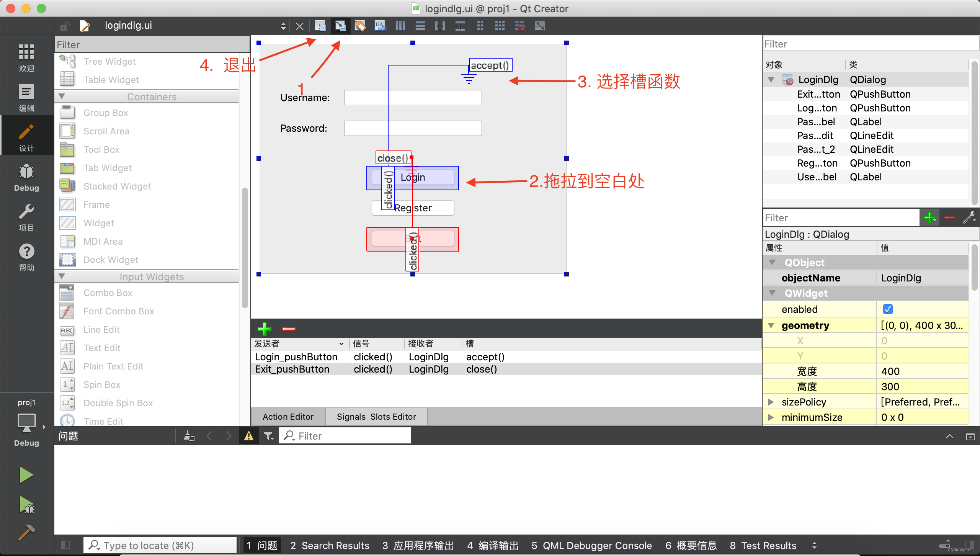Collapse the geometry property group
Viewport: 980px width, 556px height.
point(771,325)
